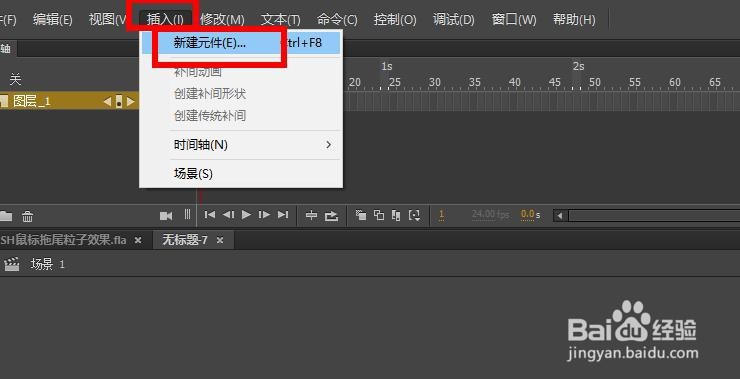This screenshot has height=379, width=740.
Task: Open the 调试(D) menu
Action: tap(454, 20)
